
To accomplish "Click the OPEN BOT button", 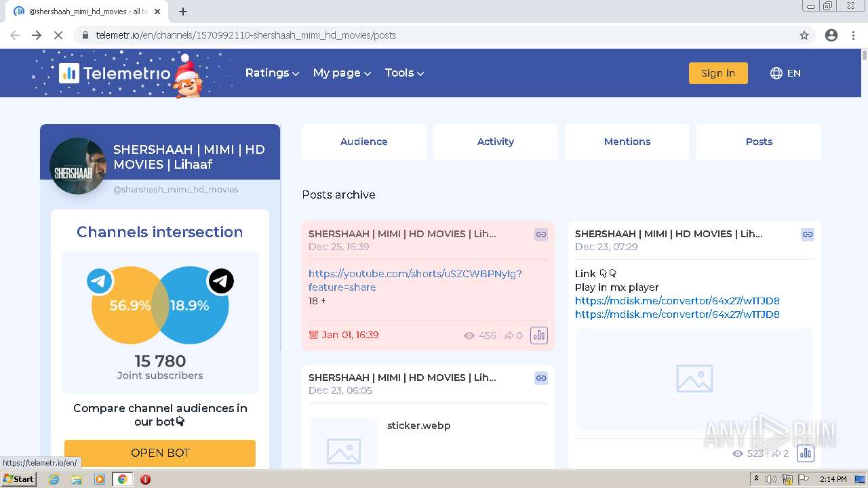I will 160,453.
